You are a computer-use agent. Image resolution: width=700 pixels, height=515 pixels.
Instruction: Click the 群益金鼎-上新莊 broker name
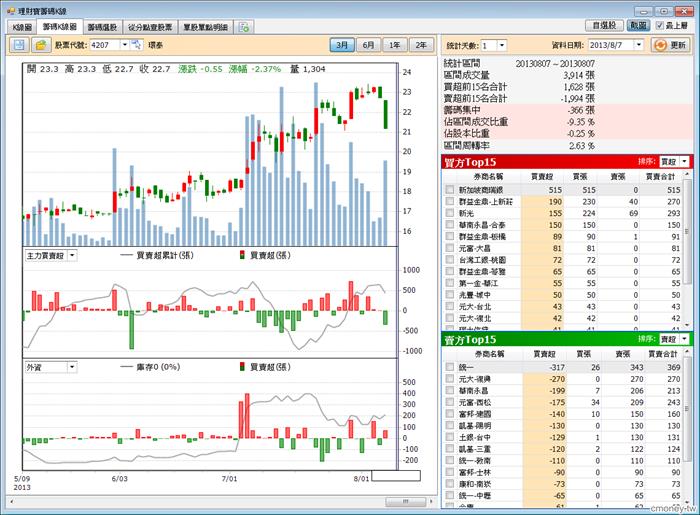pyautogui.click(x=486, y=202)
